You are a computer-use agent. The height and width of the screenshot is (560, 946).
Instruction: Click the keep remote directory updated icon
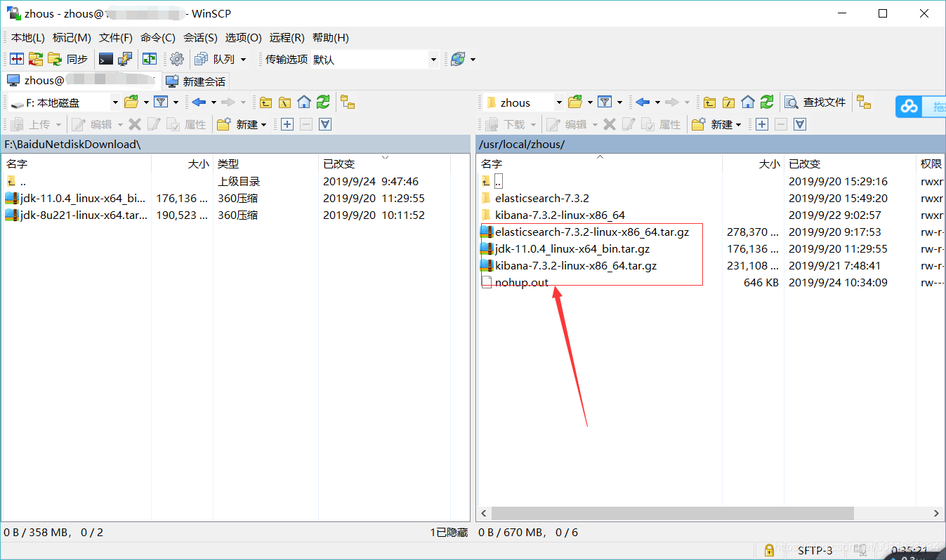(x=150, y=60)
